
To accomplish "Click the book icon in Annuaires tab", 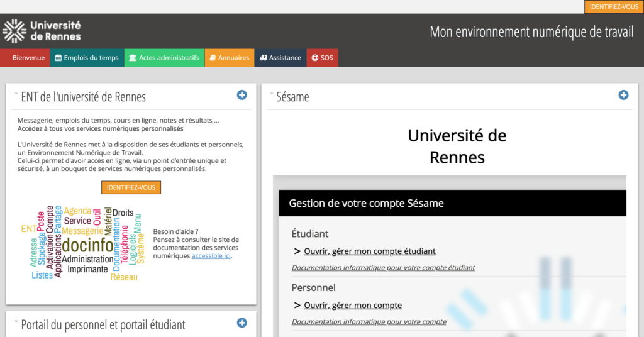I will coord(213,58).
